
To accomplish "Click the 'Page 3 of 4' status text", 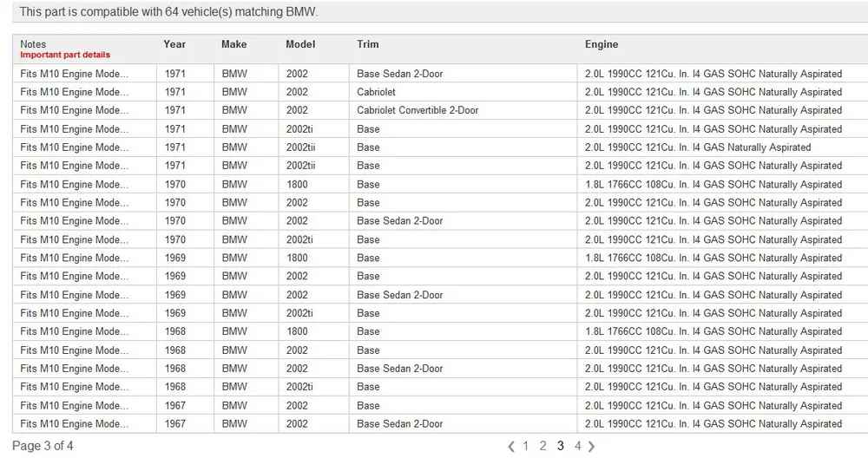I will pos(43,446).
